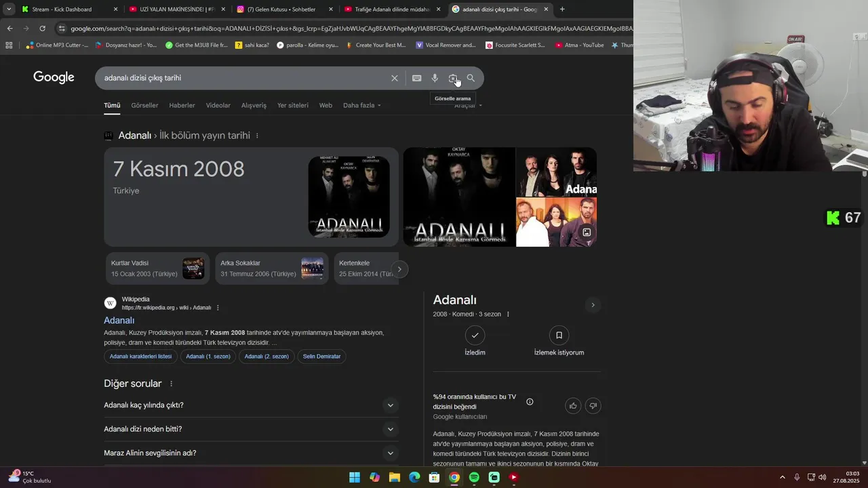Go to the Google logo homepage
This screenshot has width=868, height=488.
(x=54, y=77)
